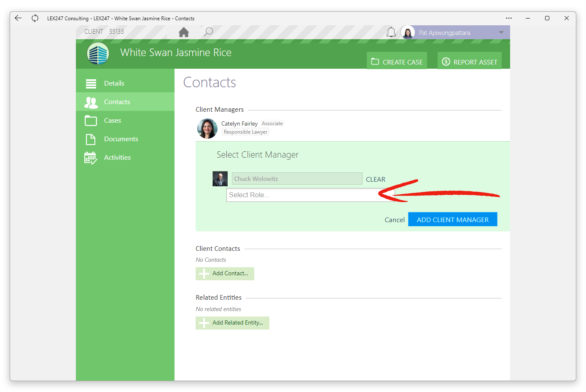The width and height of the screenshot is (586, 392).
Task: Click the Catelyn Fairley name
Action: click(x=239, y=124)
